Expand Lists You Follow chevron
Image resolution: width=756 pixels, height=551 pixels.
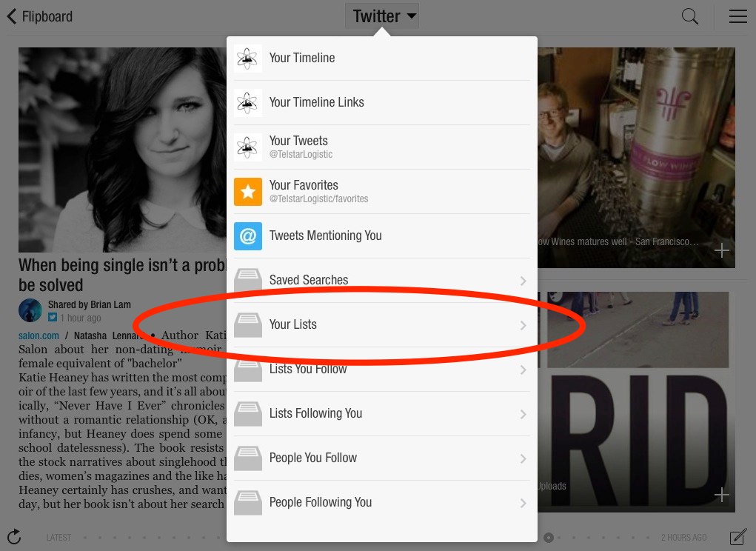[x=523, y=370]
